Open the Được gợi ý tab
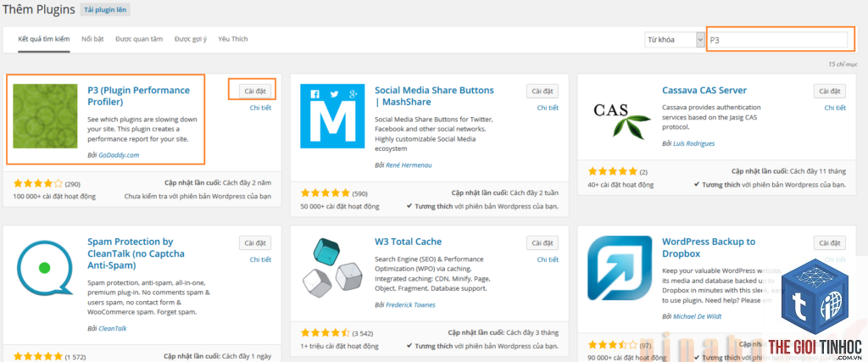This screenshot has height=362, width=868. (x=191, y=39)
